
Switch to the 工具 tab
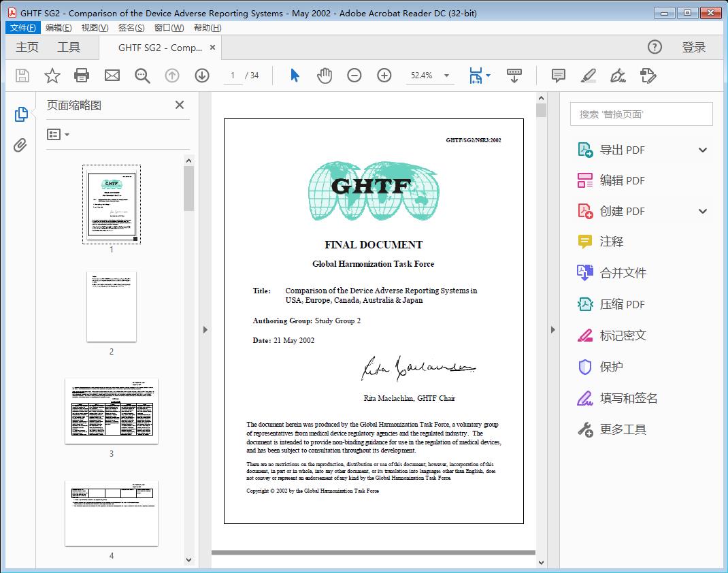tap(69, 47)
